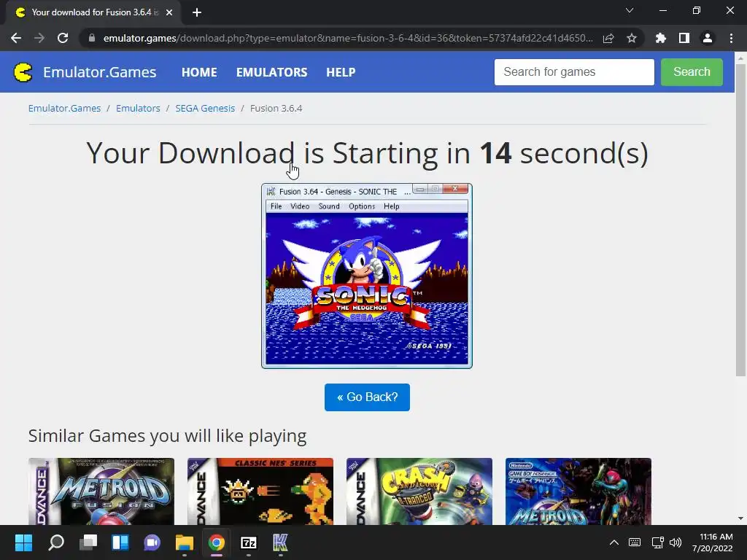Open the Classic NES Series Metroid thumbnail
Viewport: 747px width, 560px height.
click(260, 491)
